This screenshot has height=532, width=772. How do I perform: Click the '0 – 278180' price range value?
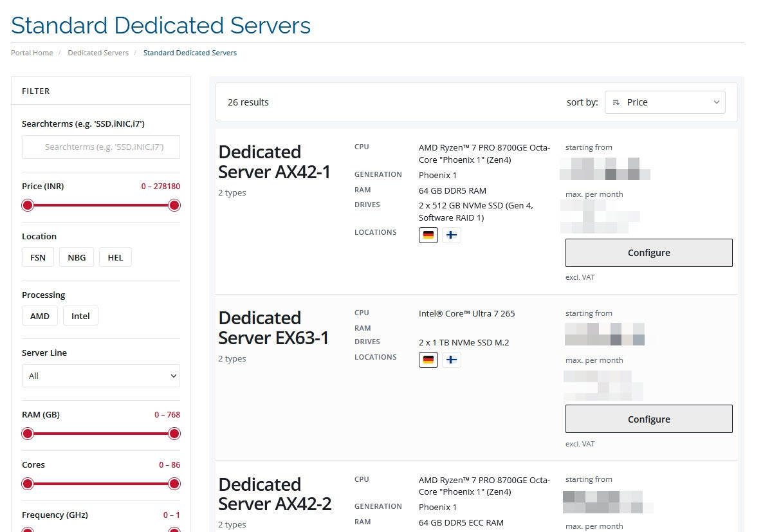click(161, 187)
